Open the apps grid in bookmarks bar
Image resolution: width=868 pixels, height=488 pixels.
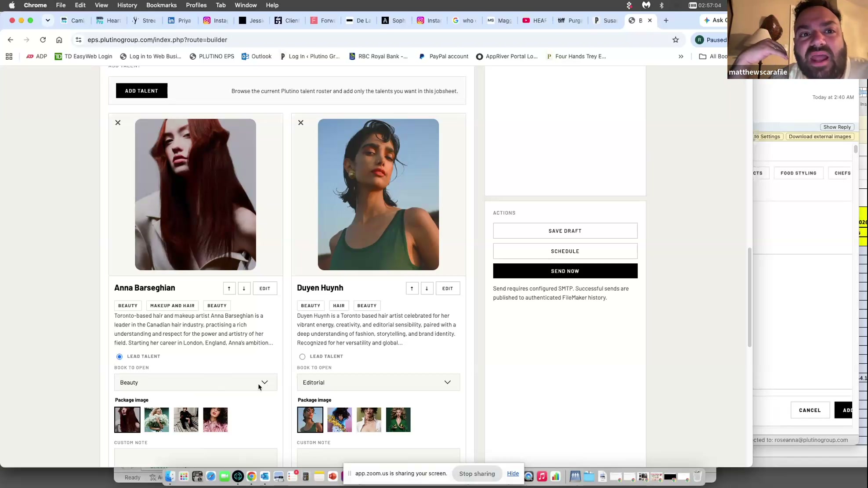pos(9,56)
